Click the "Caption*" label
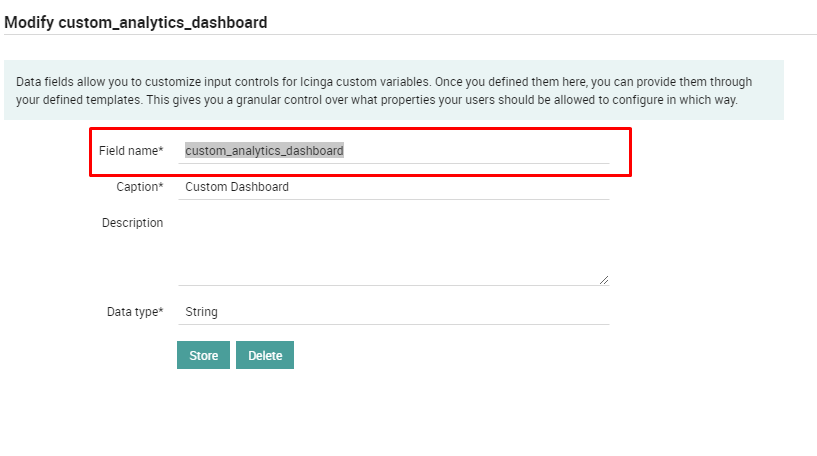This screenshot has width=817, height=456. (137, 187)
